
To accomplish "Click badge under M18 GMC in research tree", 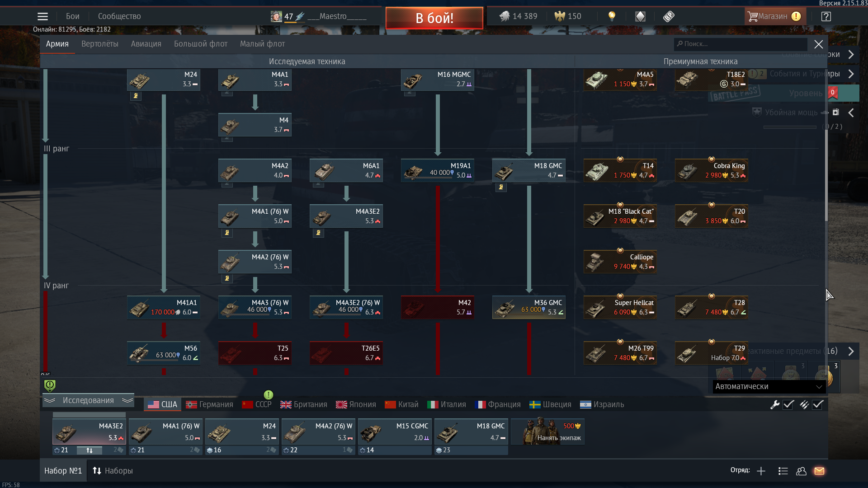I will coord(501,187).
